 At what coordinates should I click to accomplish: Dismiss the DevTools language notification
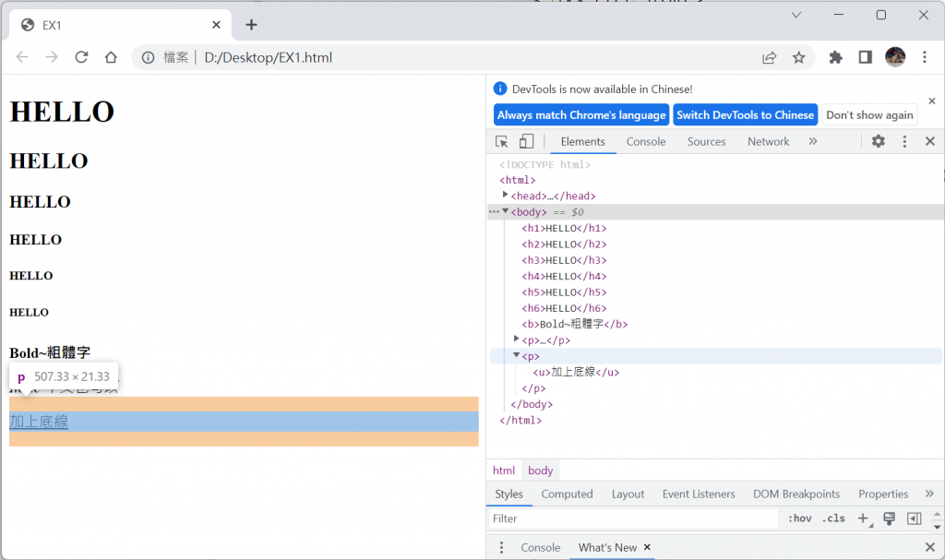point(932,101)
